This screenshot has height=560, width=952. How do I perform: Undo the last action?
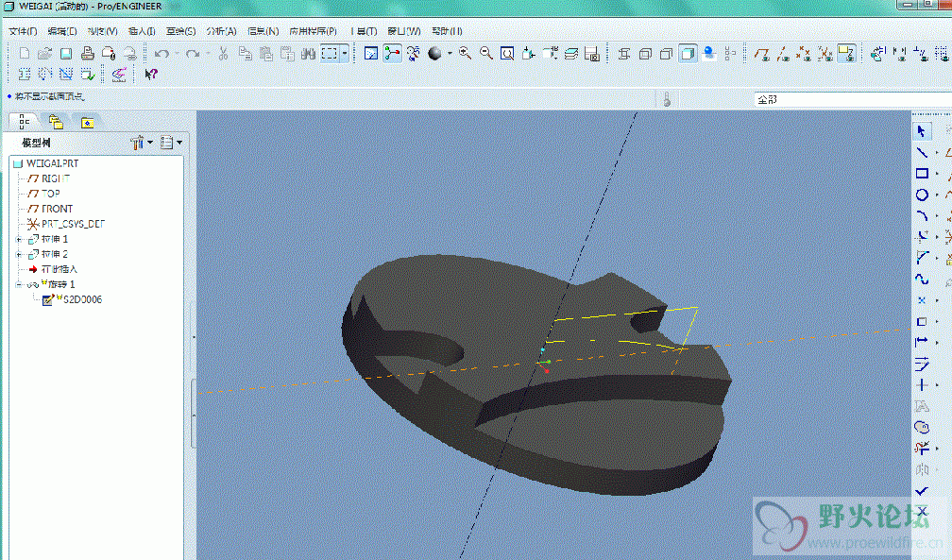(x=161, y=54)
